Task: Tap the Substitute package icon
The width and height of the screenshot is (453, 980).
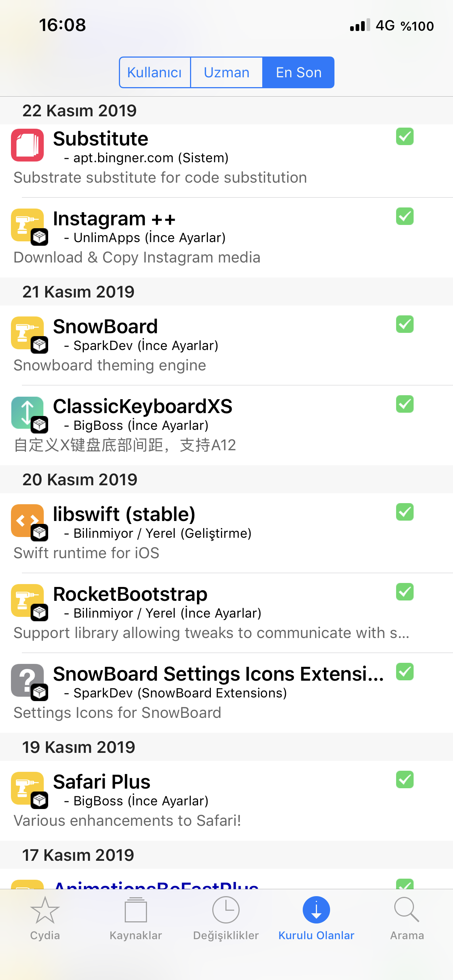Action: click(x=27, y=145)
